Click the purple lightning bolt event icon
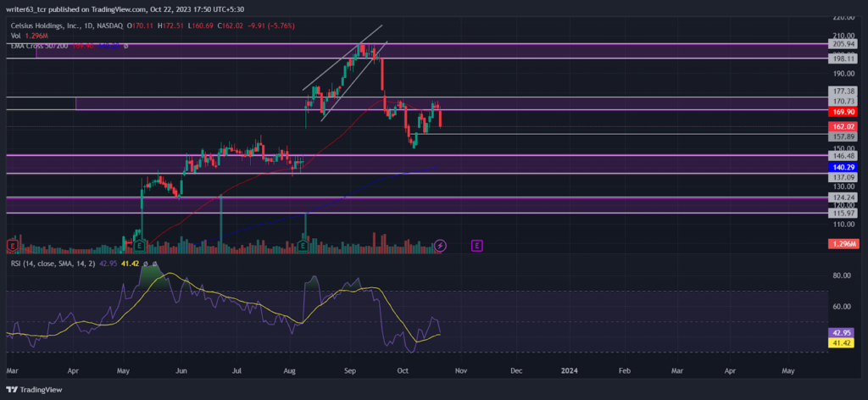Image resolution: width=868 pixels, height=400 pixels. click(x=440, y=245)
